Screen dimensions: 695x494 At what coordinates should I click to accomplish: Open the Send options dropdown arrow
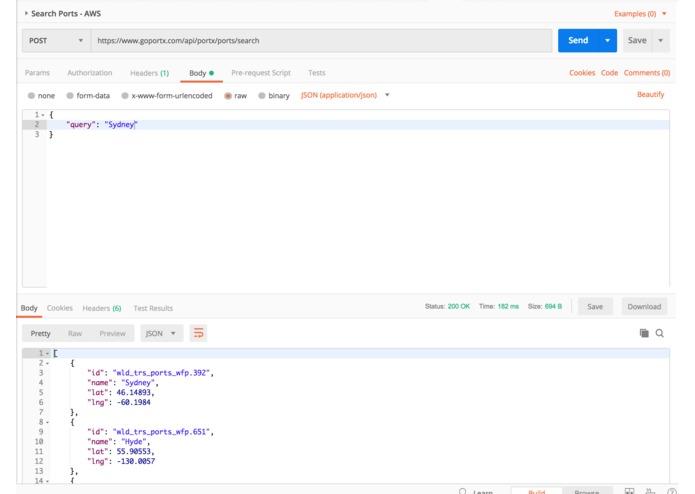[x=608, y=40]
